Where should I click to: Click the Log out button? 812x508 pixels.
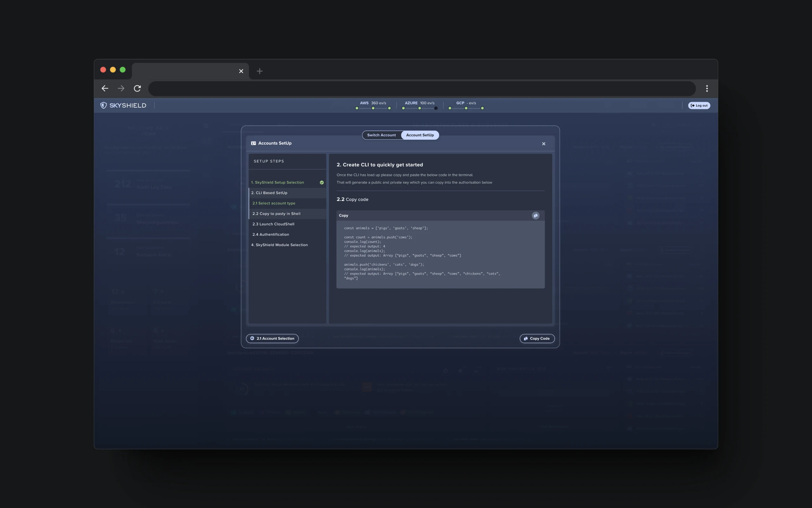(699, 105)
